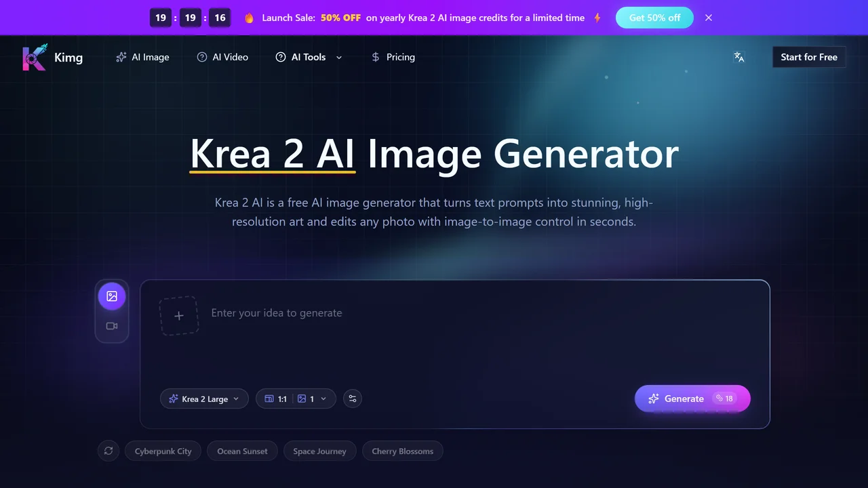868x488 pixels.
Task: Click Kimg brand name text
Action: coord(68,58)
